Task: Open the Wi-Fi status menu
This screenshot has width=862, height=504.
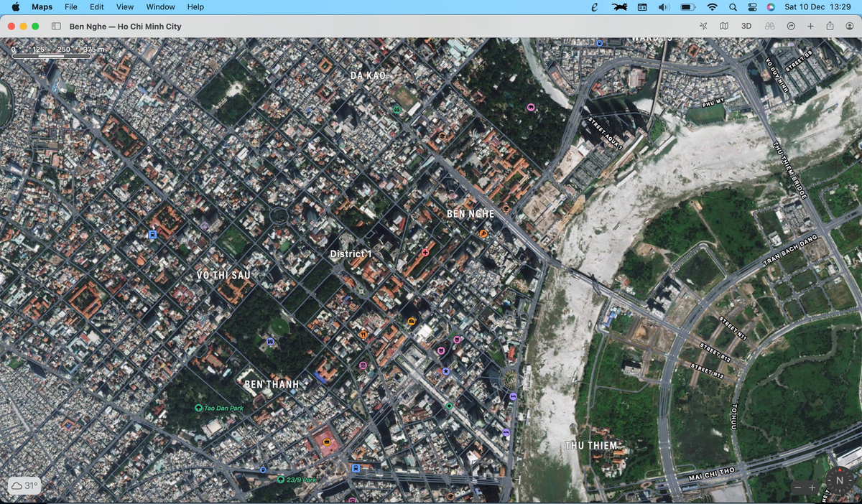Action: [x=713, y=6]
